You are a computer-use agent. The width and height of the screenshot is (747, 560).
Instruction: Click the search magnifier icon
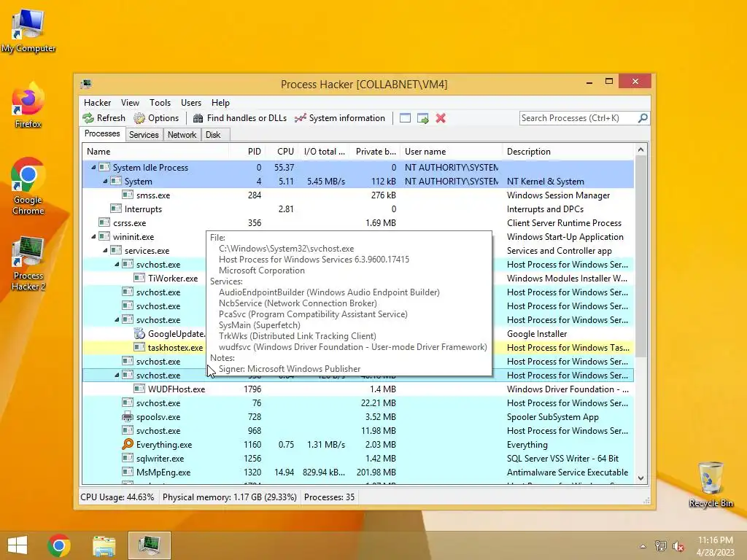click(643, 117)
